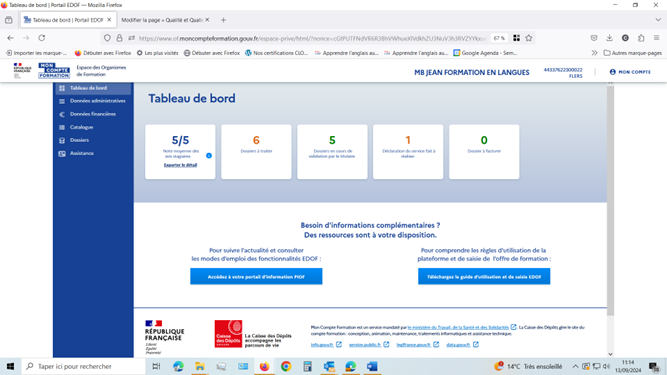Click the MB JEAN FORMATION EN LANGUES name
This screenshot has width=667, height=375.
pyautogui.click(x=472, y=73)
